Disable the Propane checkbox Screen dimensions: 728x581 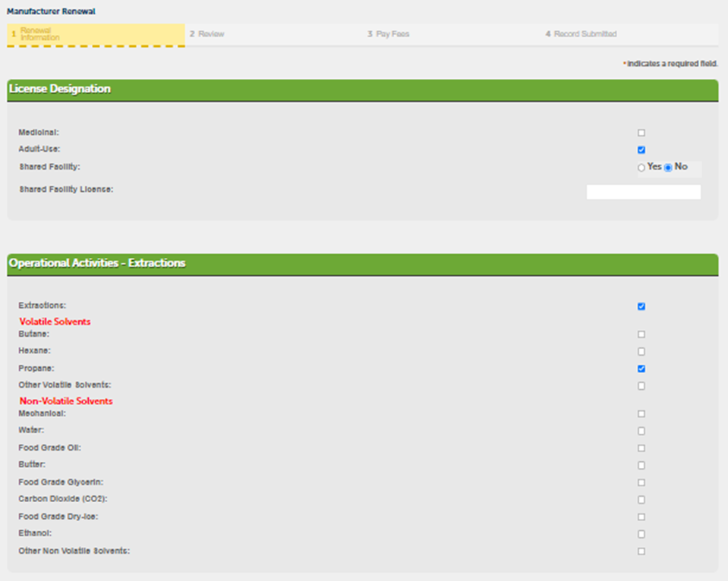click(641, 369)
